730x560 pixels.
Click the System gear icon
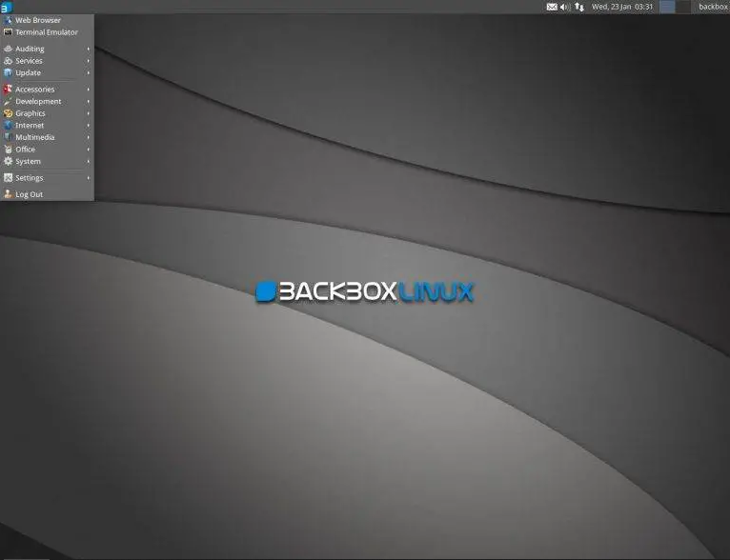[x=8, y=161]
